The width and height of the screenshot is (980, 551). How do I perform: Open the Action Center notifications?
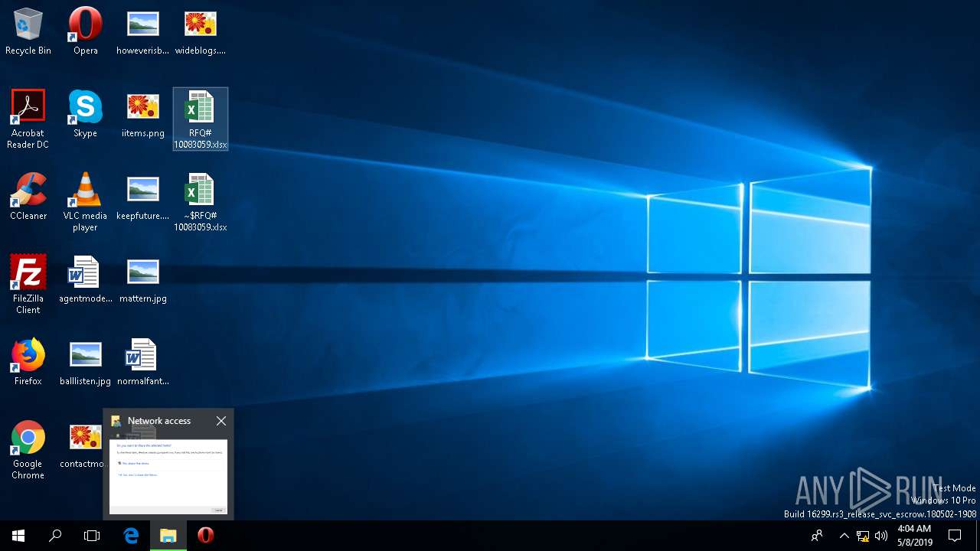click(x=955, y=536)
